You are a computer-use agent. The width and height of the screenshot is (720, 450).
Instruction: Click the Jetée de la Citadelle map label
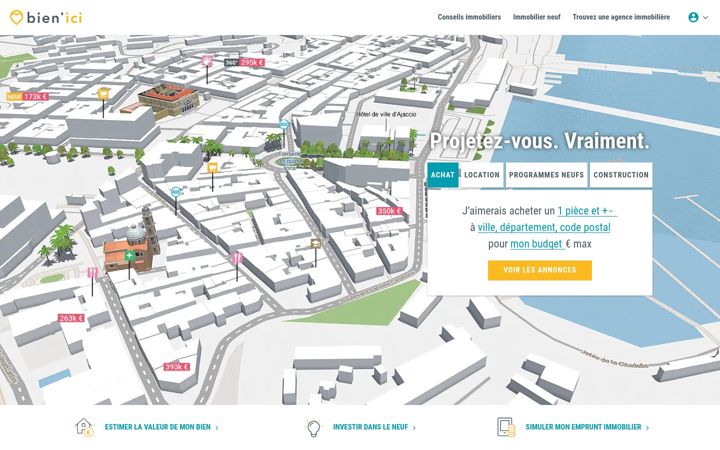click(x=615, y=360)
